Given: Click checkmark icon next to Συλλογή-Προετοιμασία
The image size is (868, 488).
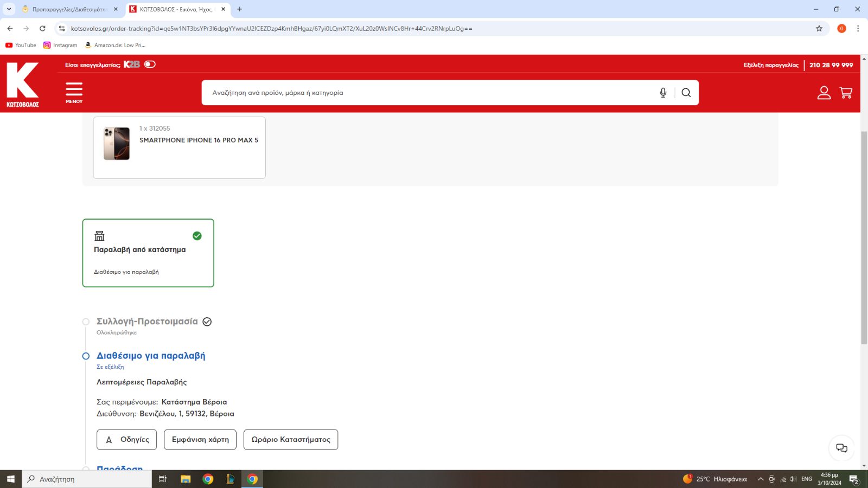Looking at the screenshot, I should (207, 322).
